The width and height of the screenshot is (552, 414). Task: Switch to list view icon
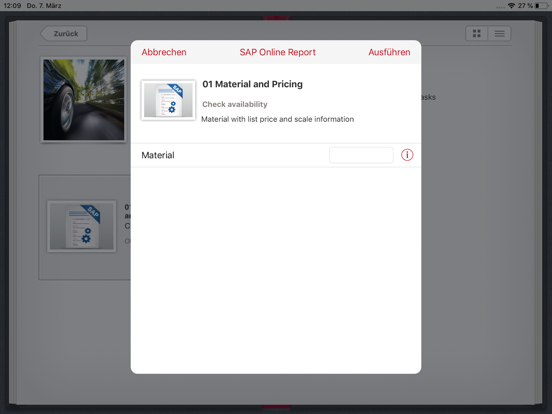[x=499, y=34]
